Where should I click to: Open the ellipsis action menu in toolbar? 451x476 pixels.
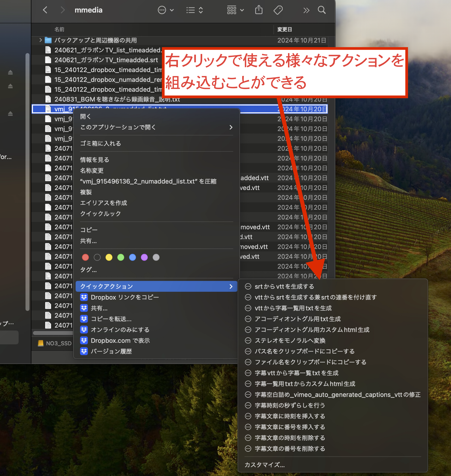coord(165,10)
